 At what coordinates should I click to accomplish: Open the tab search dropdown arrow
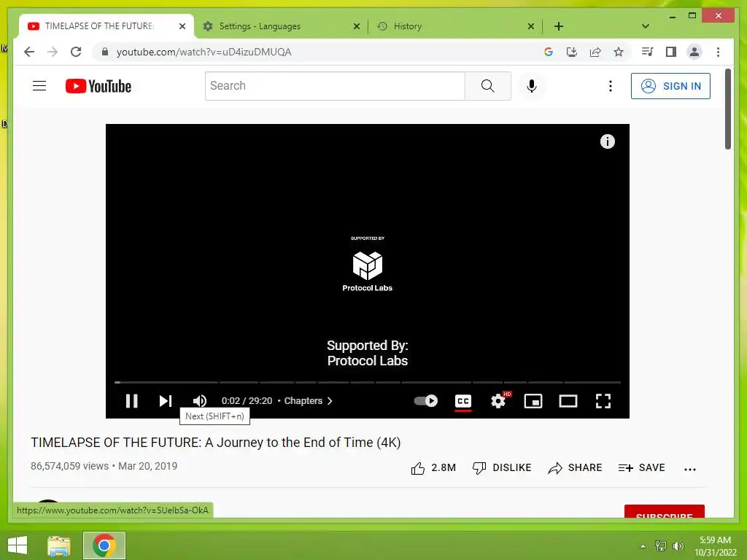tap(646, 26)
